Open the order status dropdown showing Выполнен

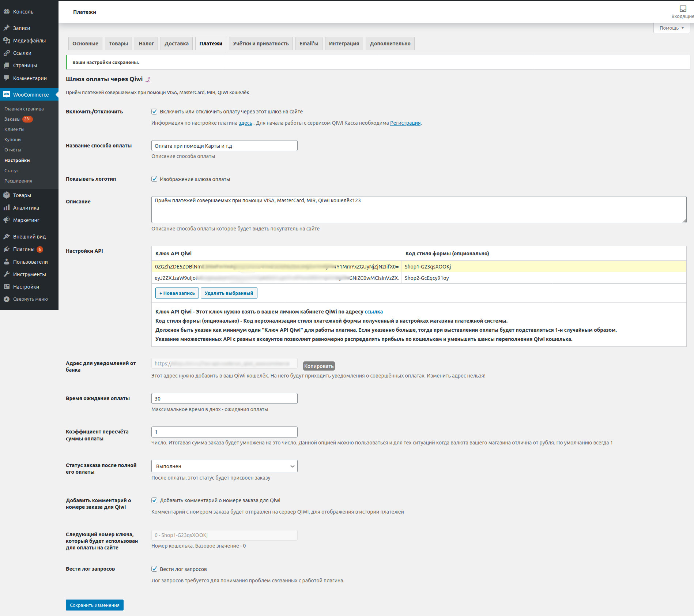pyautogui.click(x=225, y=466)
